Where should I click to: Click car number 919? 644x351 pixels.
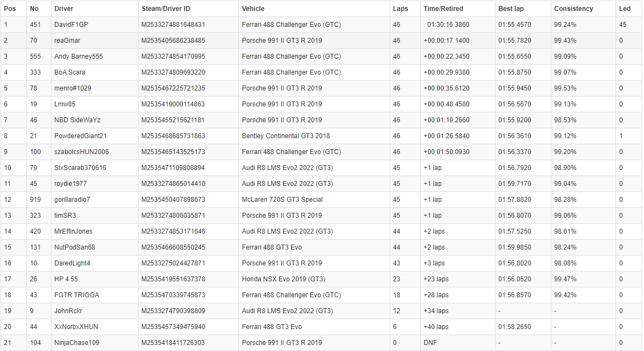click(x=35, y=200)
